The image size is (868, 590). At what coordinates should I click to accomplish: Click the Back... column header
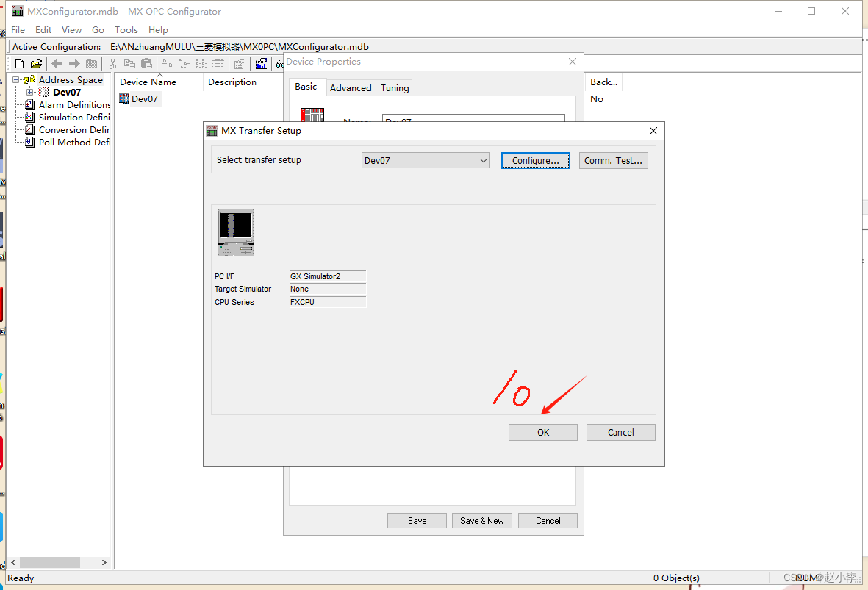pos(603,82)
